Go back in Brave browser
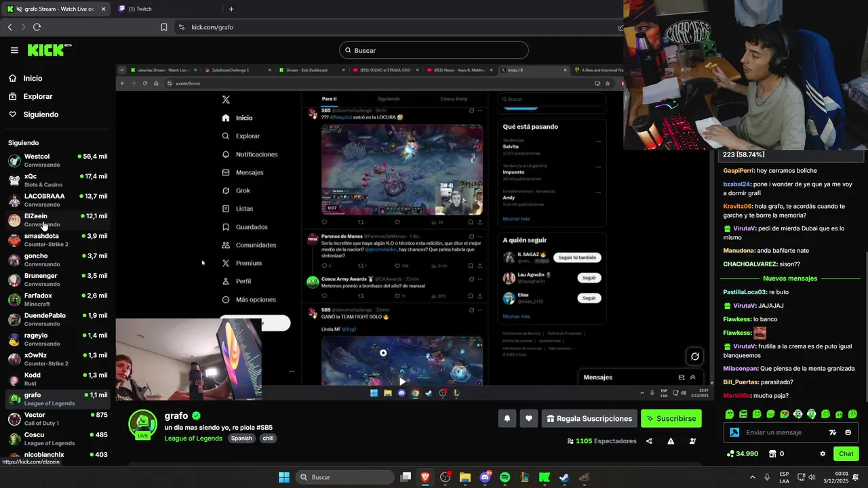 [9, 27]
